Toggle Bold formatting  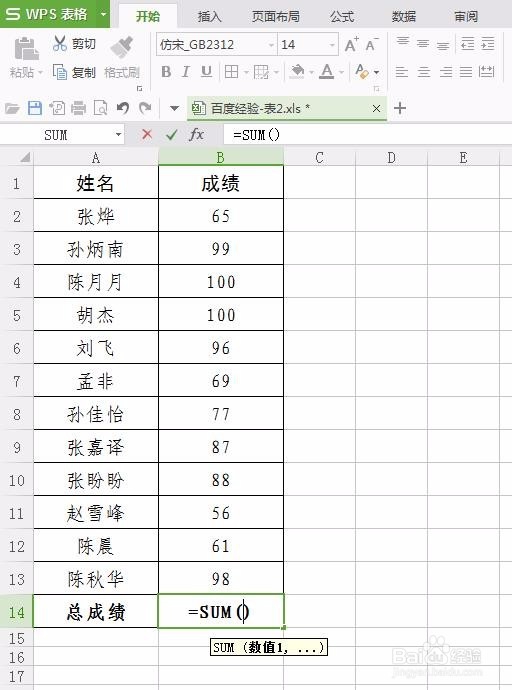(x=166, y=71)
